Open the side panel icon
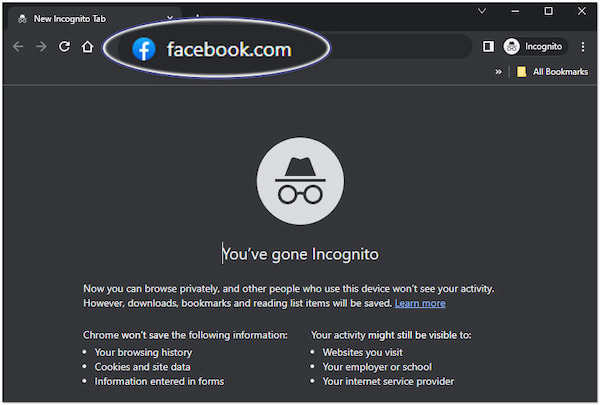Viewport: 600px width, 405px height. (x=488, y=47)
